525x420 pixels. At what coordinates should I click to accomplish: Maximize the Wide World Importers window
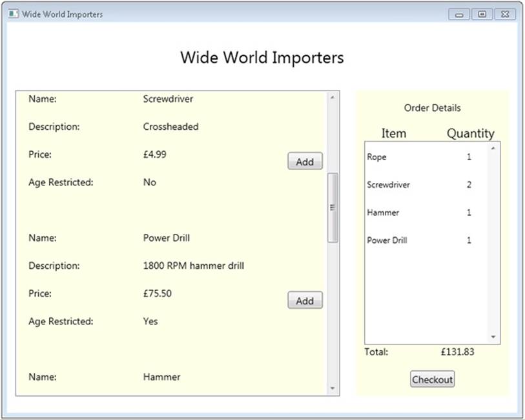click(482, 14)
